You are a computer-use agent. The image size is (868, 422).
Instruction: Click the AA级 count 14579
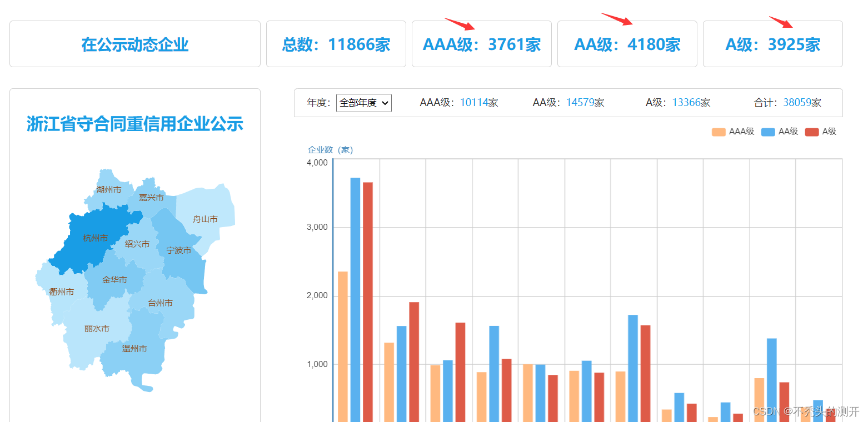(580, 103)
